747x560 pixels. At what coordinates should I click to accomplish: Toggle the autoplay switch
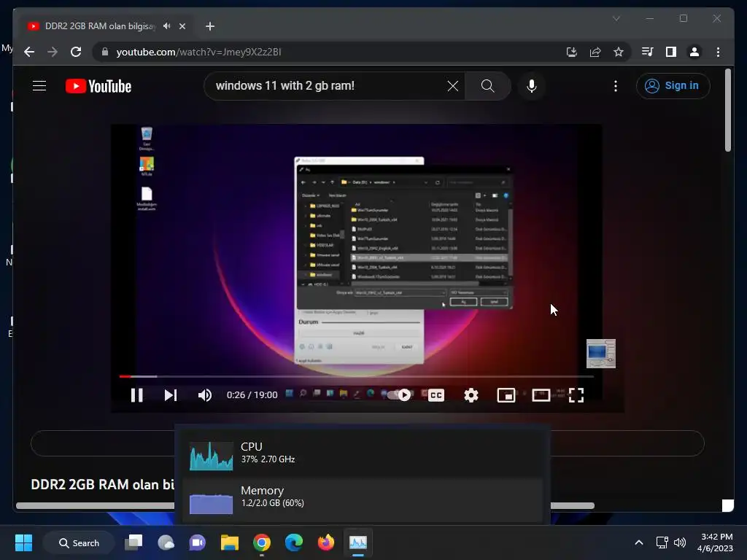click(x=399, y=394)
